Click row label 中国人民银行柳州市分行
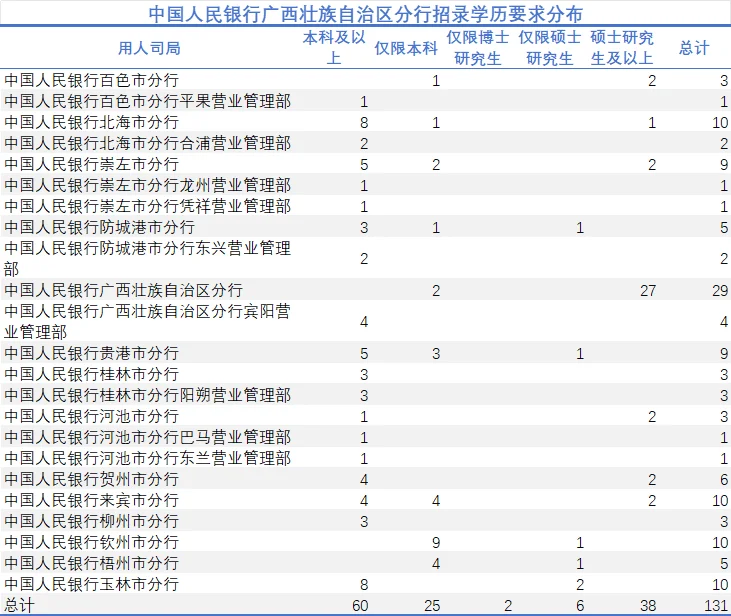Viewport: 731px width, 616px height. [x=91, y=521]
